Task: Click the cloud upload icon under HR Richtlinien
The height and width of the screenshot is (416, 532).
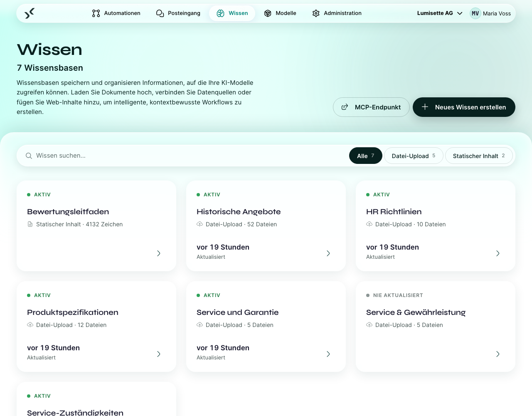Action: [x=369, y=224]
